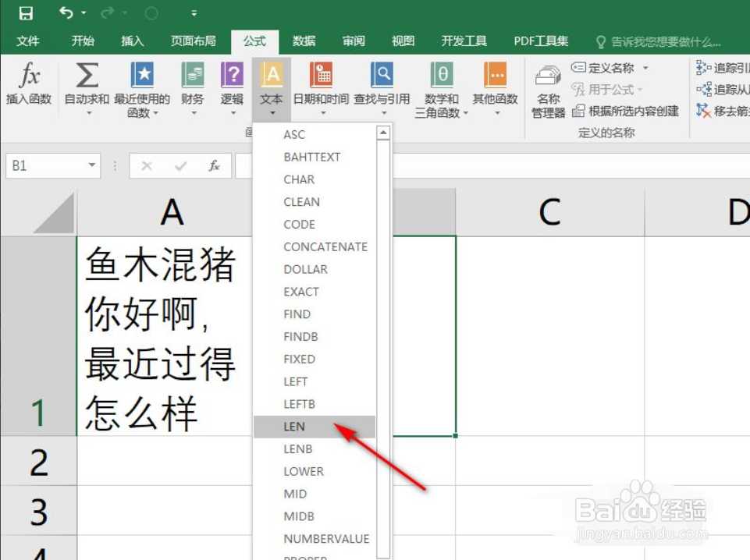Click cell A1 with Chinese text

pos(164,336)
